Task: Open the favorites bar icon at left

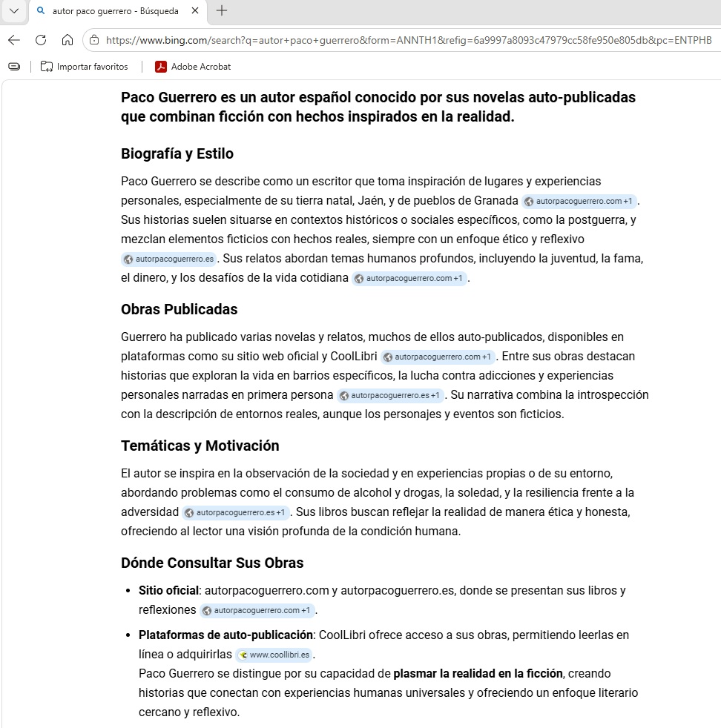Action: click(x=14, y=67)
